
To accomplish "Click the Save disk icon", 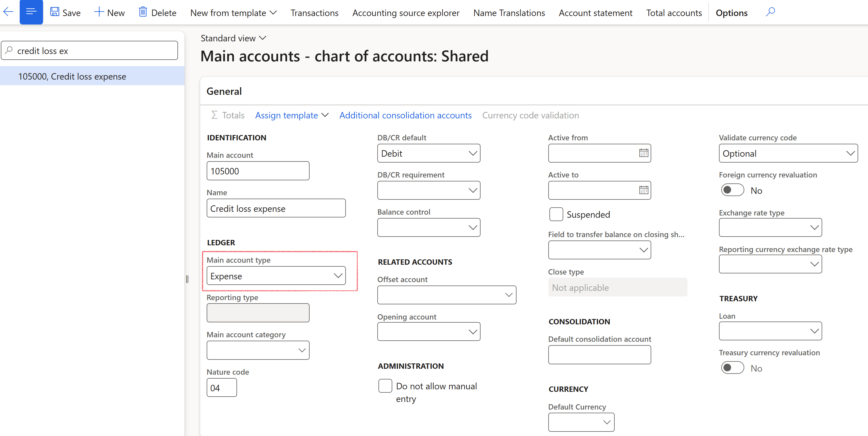I will 55,12.
